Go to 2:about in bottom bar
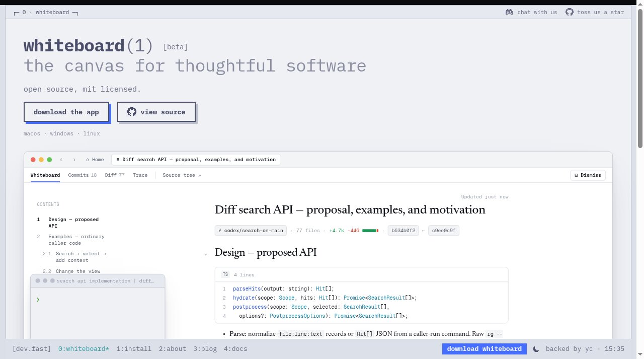Screen dimensions: 644x359 [x=173, y=349]
